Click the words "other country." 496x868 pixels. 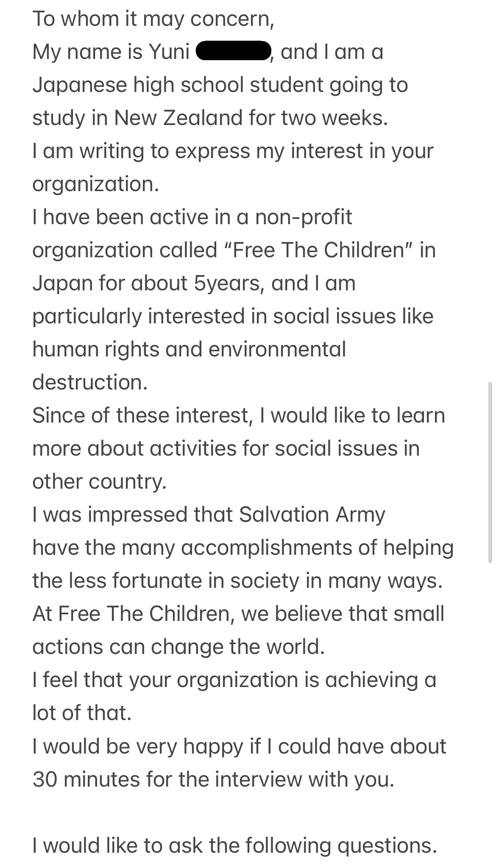[x=99, y=482]
